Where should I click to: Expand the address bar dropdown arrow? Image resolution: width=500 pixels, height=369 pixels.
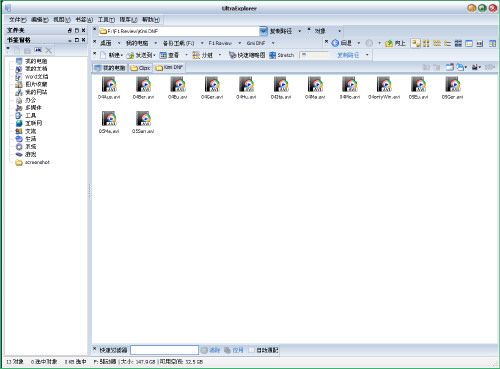[263, 31]
